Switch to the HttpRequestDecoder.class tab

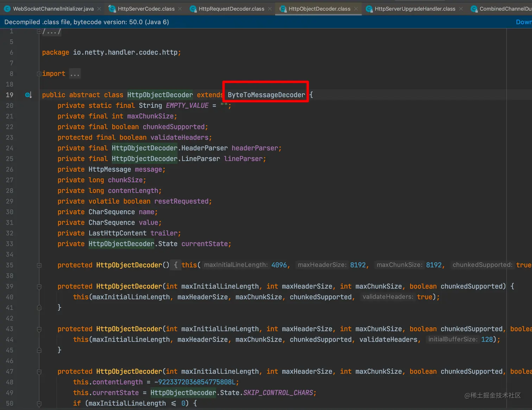coord(231,9)
